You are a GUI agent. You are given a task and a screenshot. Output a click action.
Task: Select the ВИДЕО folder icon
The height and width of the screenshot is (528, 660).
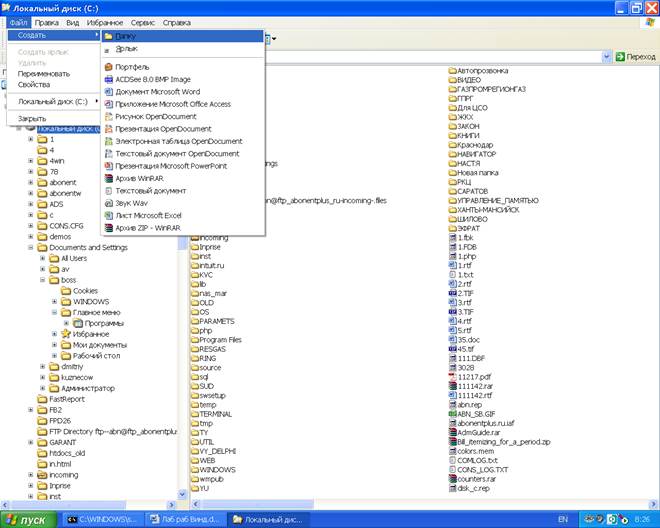pos(452,80)
